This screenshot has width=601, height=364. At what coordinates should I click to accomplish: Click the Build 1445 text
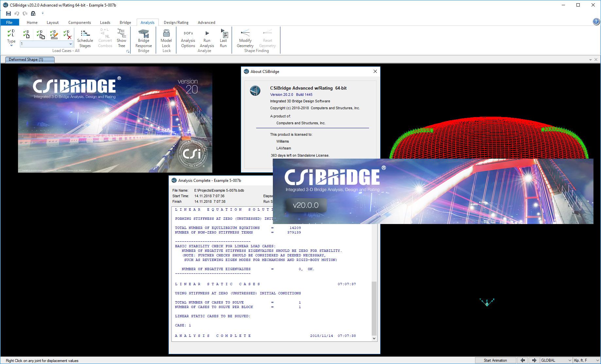[304, 95]
